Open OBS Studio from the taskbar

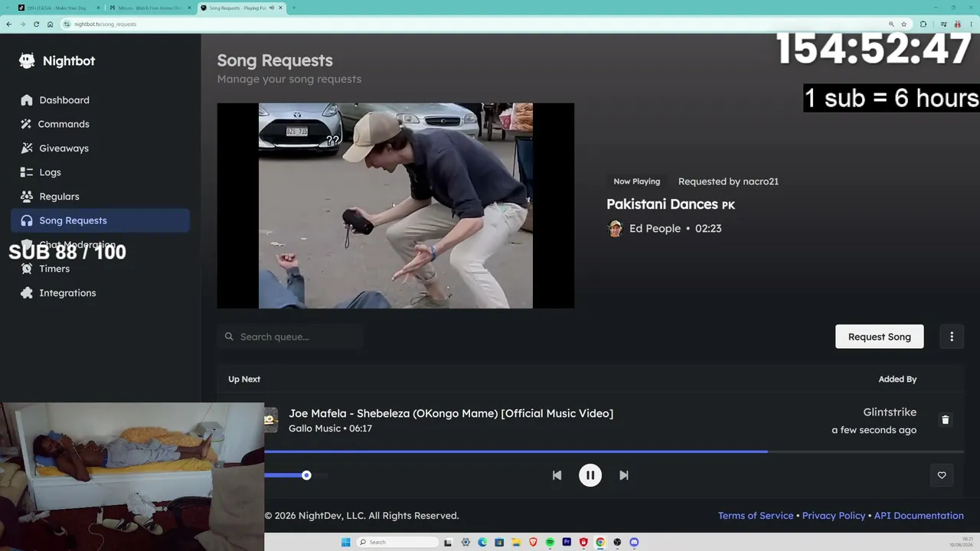tap(617, 542)
